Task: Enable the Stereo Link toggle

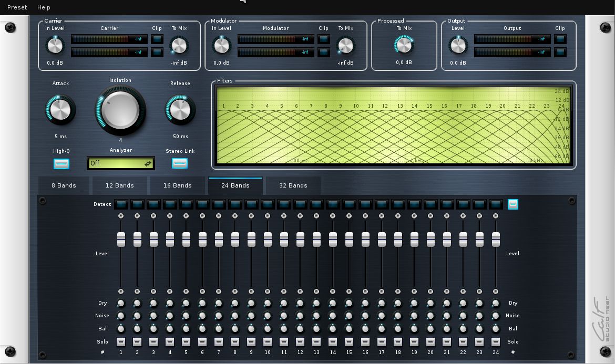Action: coord(180,163)
